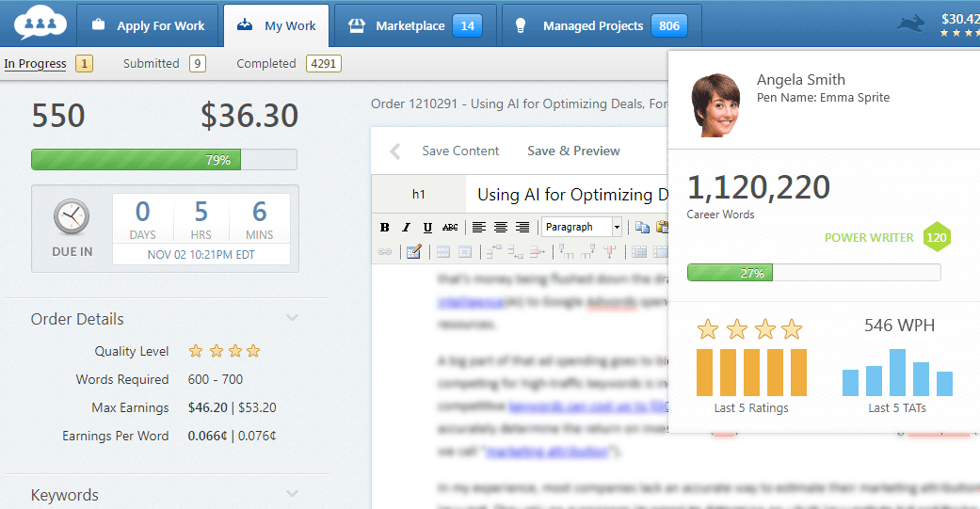
Task: Switch to the Marketplace tab
Action: click(x=410, y=25)
